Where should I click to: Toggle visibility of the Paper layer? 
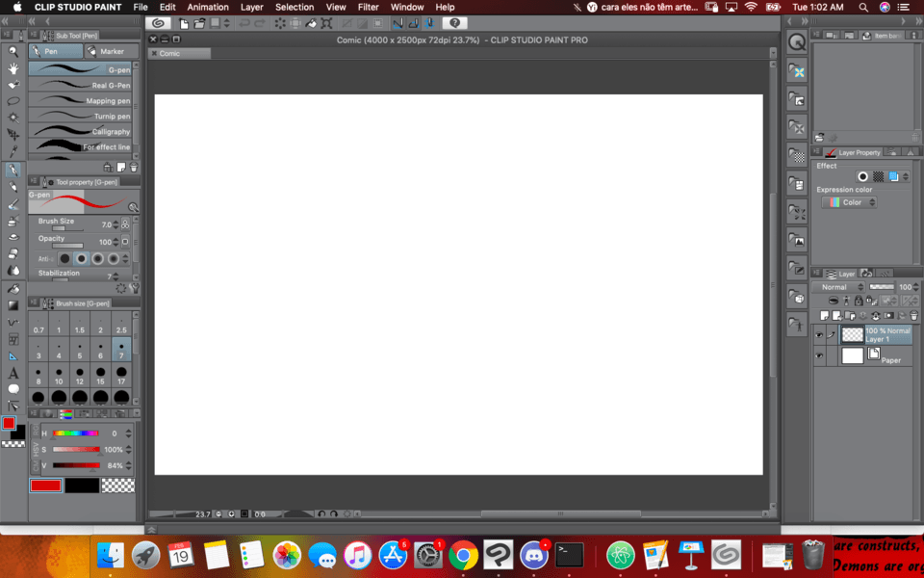pyautogui.click(x=819, y=355)
